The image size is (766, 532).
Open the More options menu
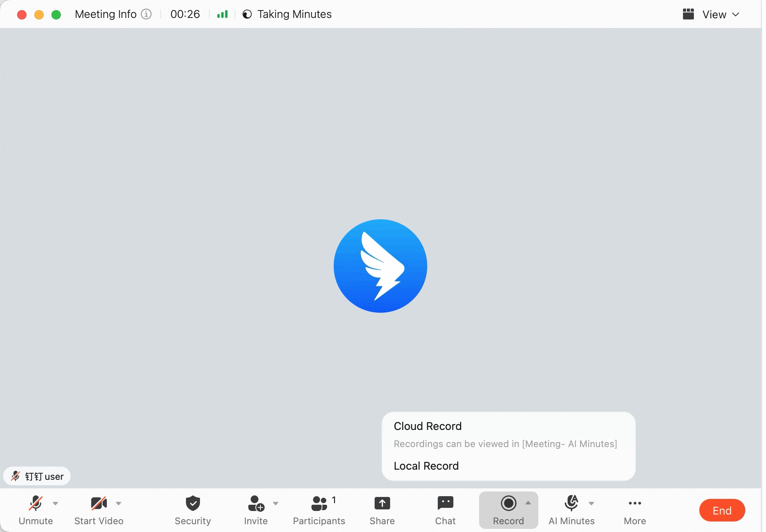click(635, 510)
